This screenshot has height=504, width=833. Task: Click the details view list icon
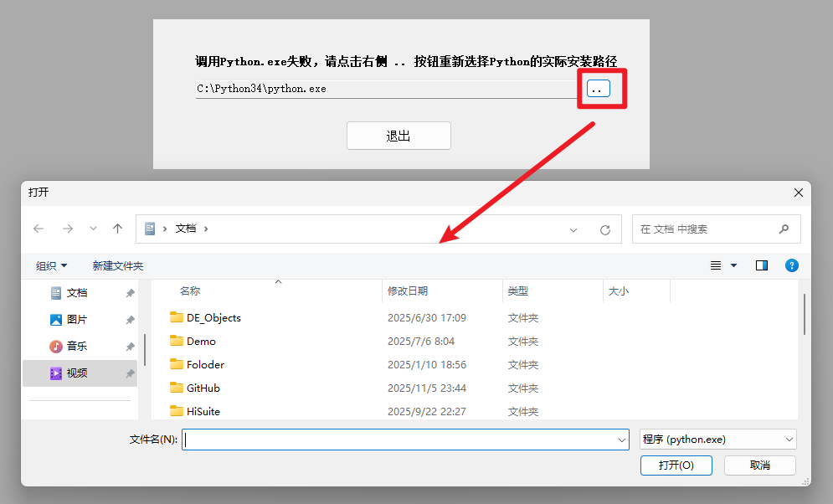717,265
